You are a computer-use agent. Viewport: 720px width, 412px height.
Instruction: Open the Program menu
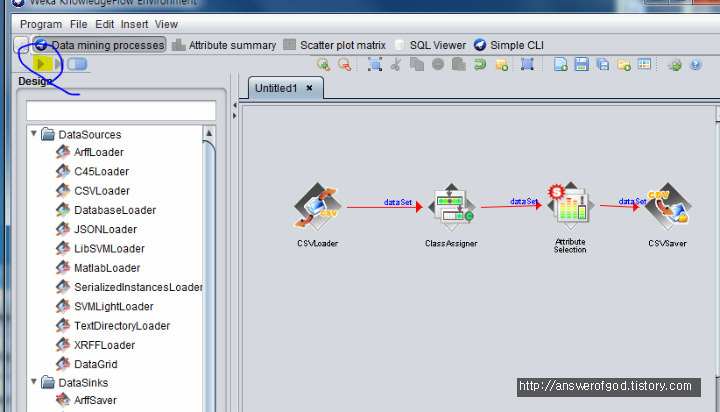41,24
